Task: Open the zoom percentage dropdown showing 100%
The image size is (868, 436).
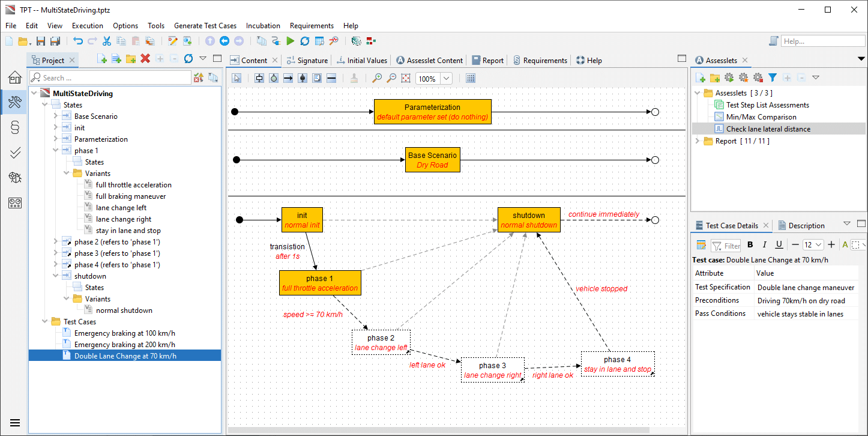Action: tap(446, 78)
